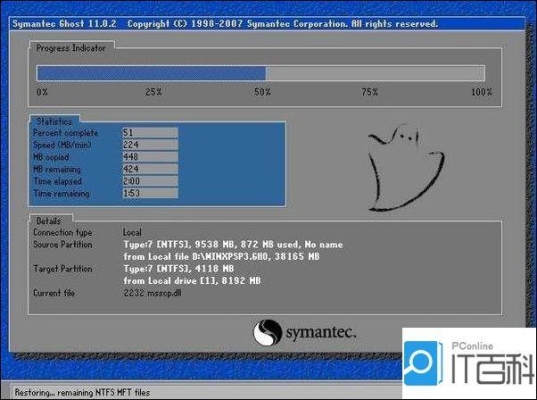Click the Time elapsed value 2:00

(x=150, y=181)
